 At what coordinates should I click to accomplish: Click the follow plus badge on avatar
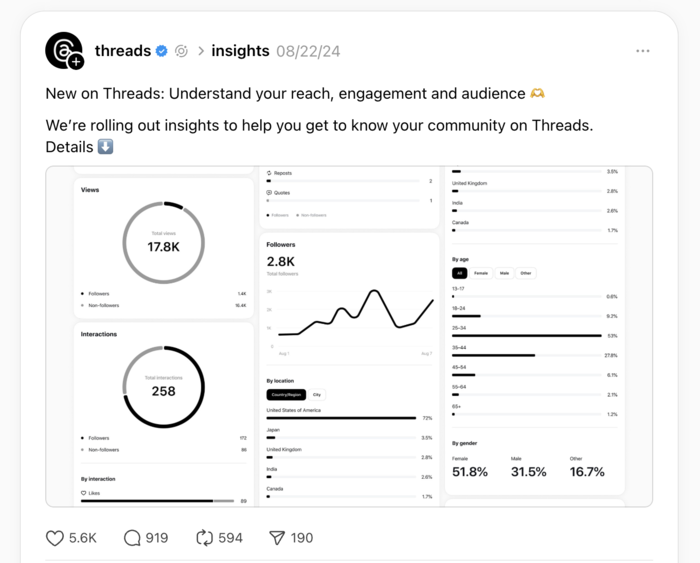click(x=76, y=62)
